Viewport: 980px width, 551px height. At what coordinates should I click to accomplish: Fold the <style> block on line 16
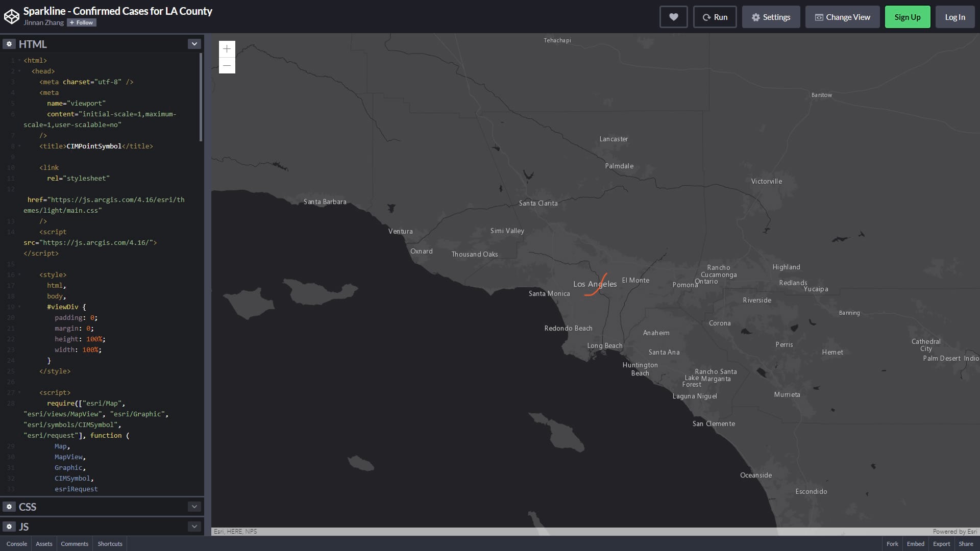click(19, 275)
